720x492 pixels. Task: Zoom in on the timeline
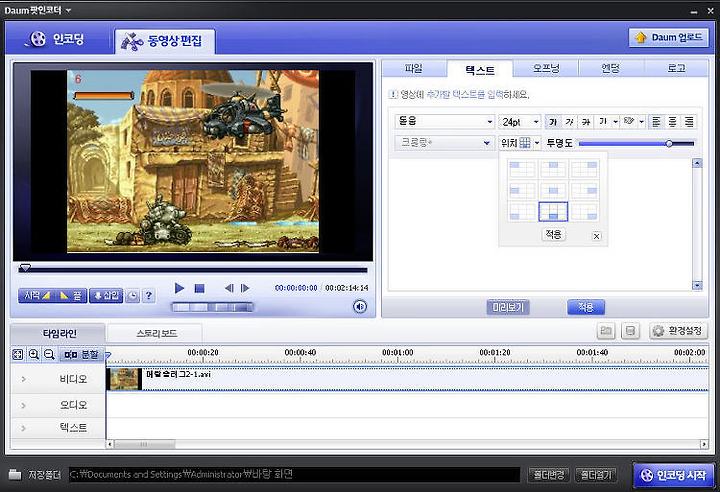[x=34, y=354]
